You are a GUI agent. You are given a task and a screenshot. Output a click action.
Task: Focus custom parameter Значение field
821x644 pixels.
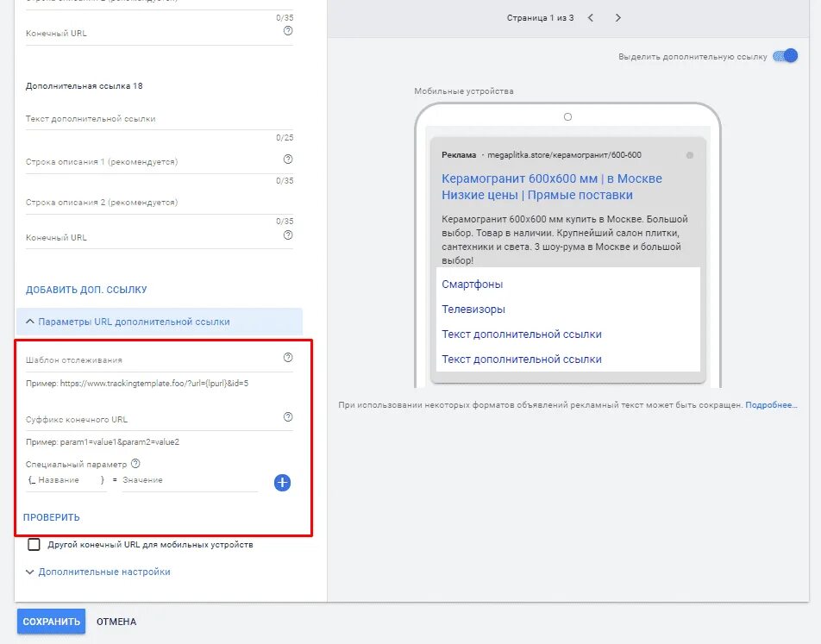coord(190,480)
